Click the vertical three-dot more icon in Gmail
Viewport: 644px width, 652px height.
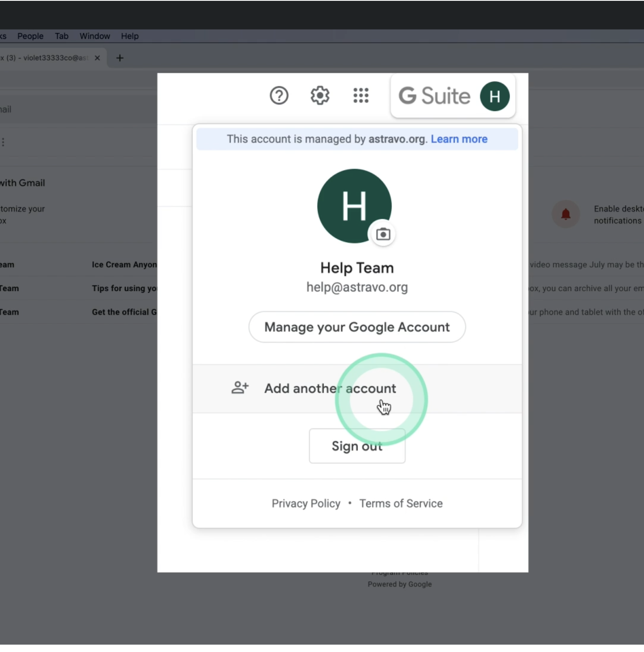pos(3,142)
